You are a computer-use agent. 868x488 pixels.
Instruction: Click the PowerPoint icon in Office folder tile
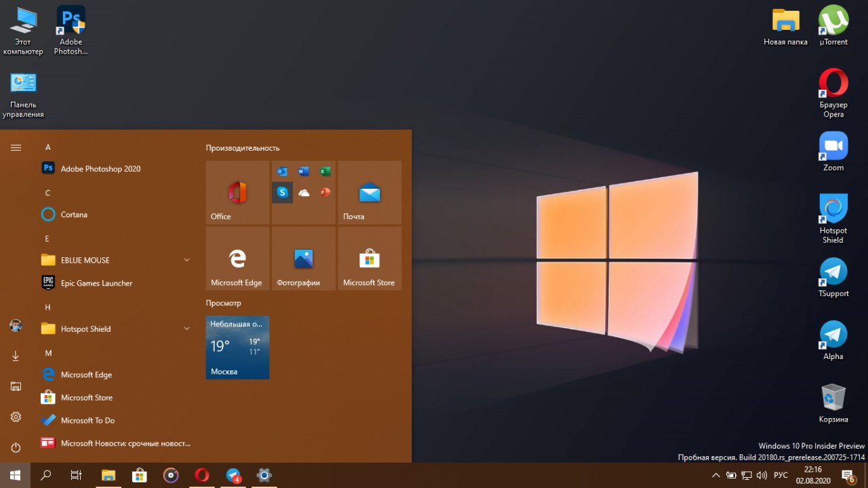tap(325, 193)
